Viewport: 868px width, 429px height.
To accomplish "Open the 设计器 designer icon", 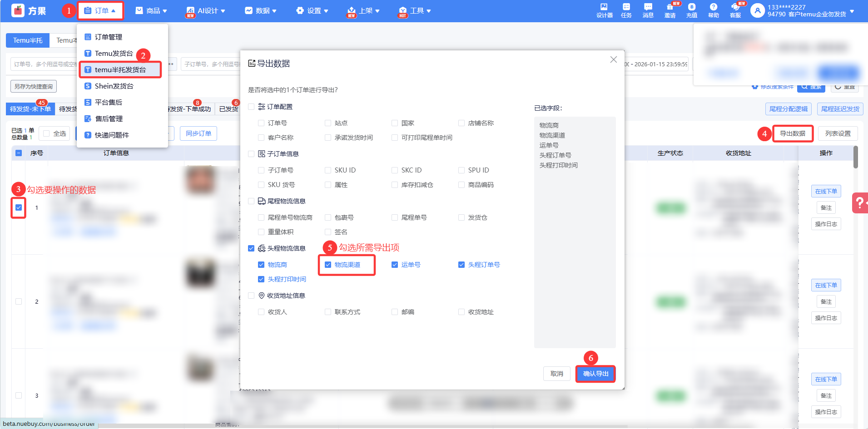I will (x=604, y=10).
